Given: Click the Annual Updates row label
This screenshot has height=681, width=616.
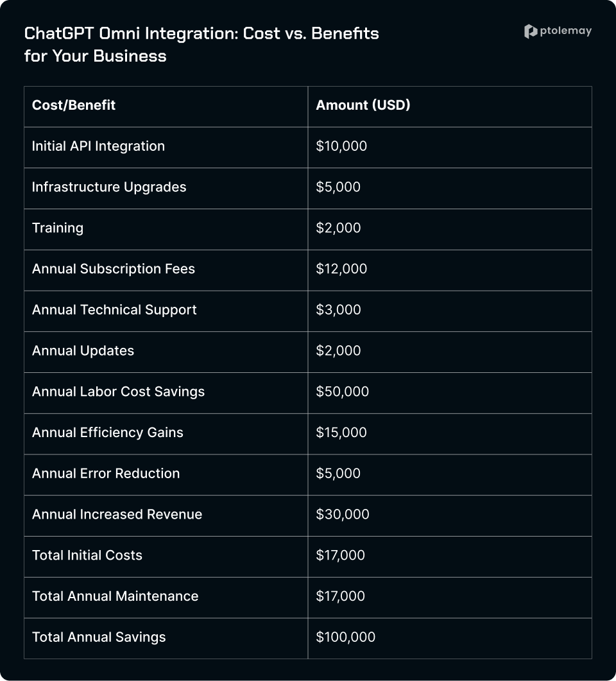Looking at the screenshot, I should [83, 350].
